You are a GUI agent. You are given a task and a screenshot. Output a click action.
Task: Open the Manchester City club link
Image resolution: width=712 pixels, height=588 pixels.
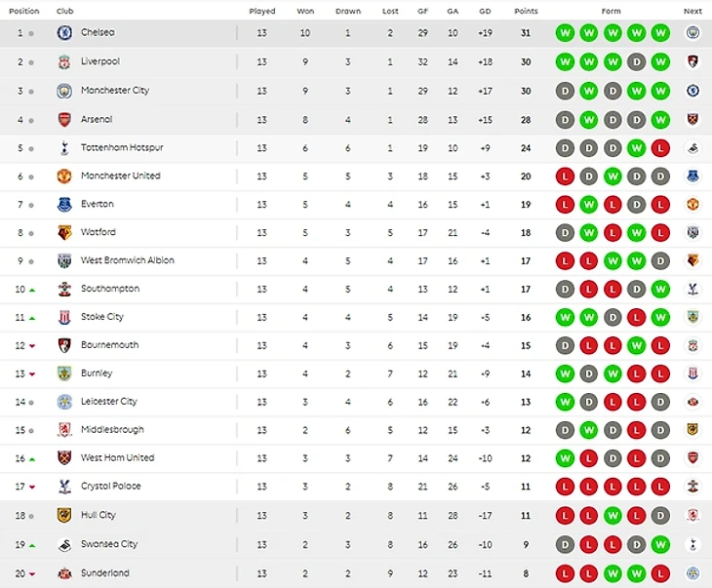115,91
